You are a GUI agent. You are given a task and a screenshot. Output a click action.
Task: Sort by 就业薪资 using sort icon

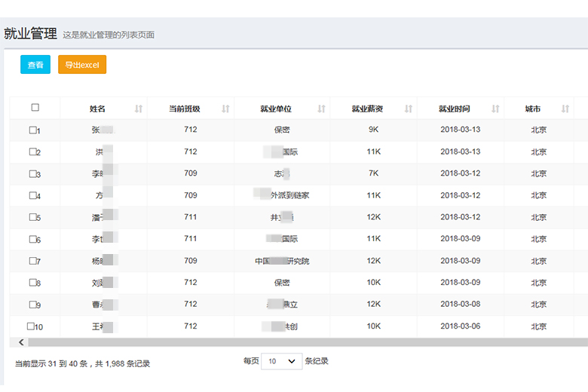coord(409,109)
